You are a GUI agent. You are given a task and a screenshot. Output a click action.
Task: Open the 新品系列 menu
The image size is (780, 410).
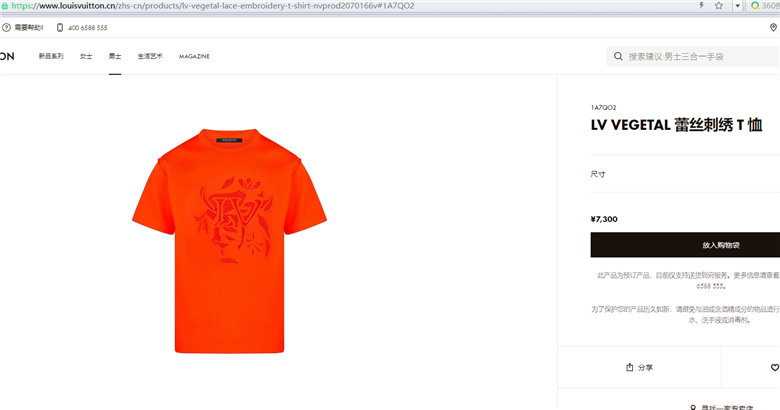point(51,56)
